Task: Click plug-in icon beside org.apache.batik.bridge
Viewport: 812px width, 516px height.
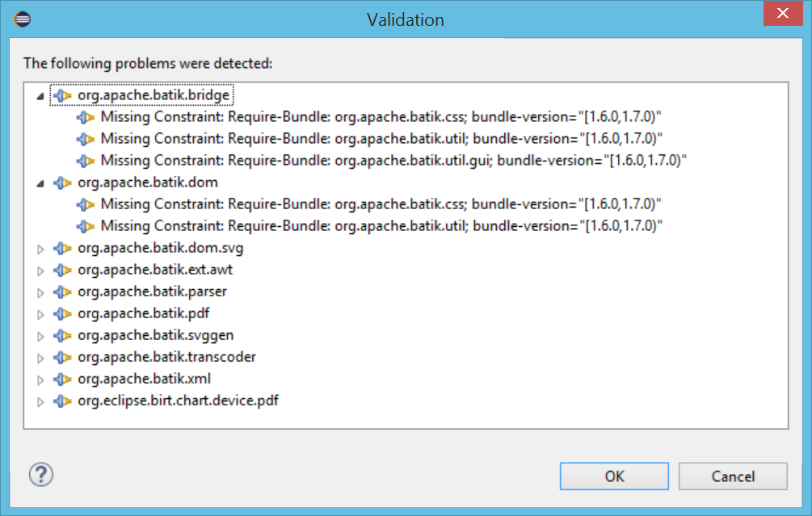Action: (x=62, y=95)
